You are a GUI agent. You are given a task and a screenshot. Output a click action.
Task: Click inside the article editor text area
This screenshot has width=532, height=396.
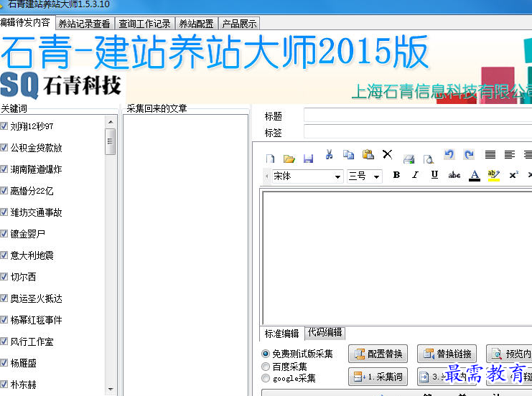click(398, 258)
